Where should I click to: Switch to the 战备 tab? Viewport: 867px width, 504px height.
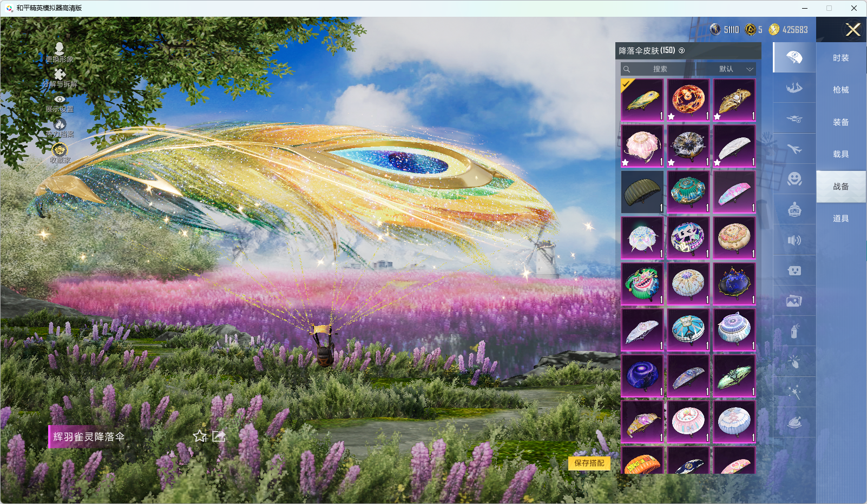841,187
